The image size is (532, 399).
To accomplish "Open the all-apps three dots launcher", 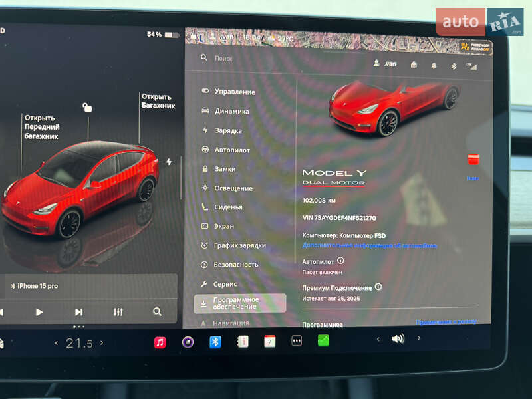I will click(x=297, y=341).
